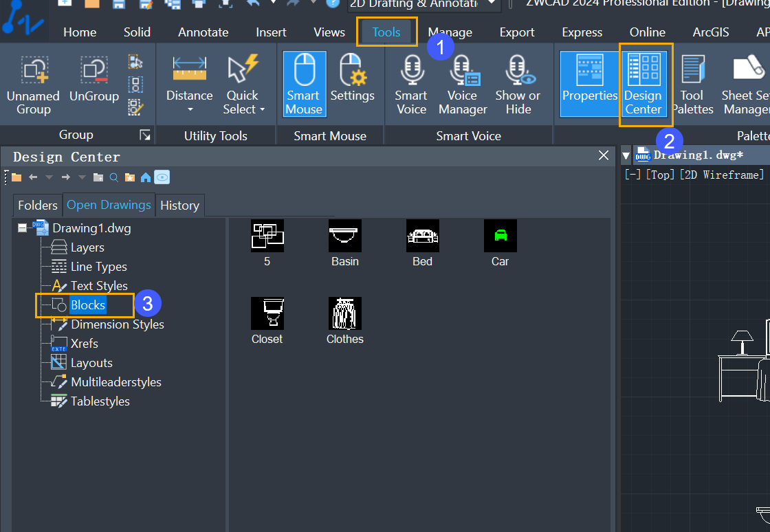Open the Annotate ribbon tab

[203, 32]
